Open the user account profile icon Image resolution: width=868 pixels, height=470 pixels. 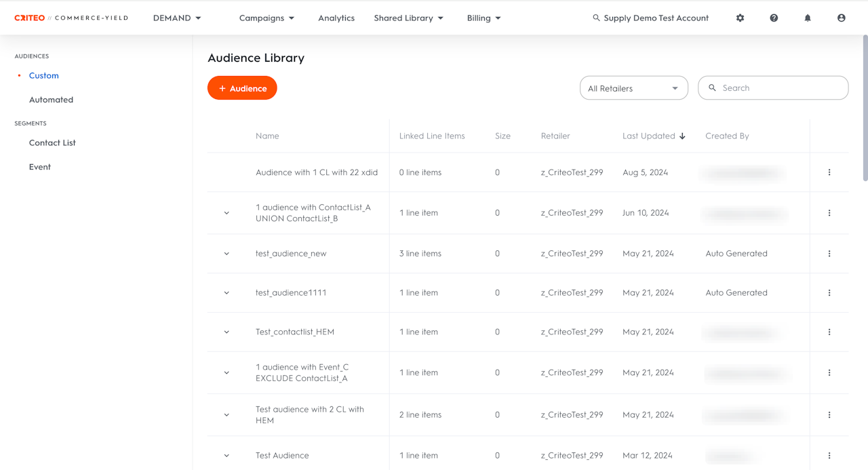[x=842, y=18]
